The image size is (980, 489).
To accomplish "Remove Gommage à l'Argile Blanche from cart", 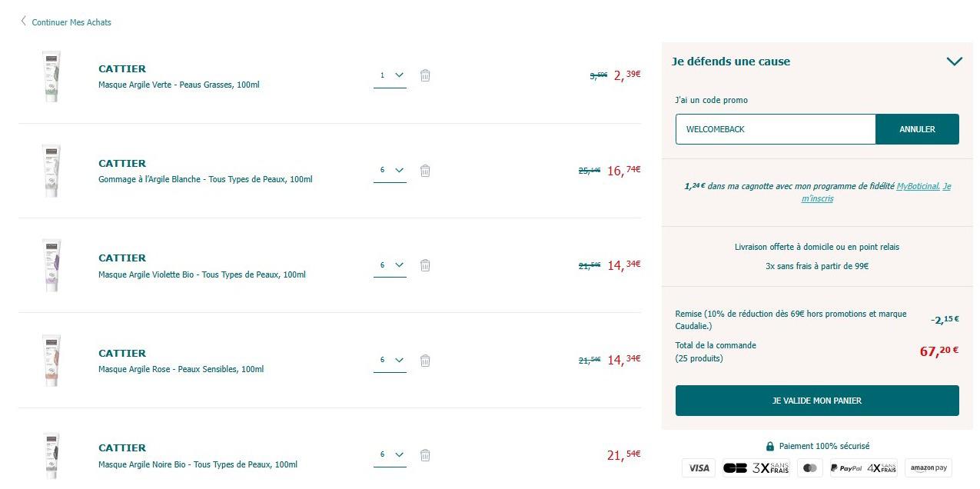I will coord(425,170).
